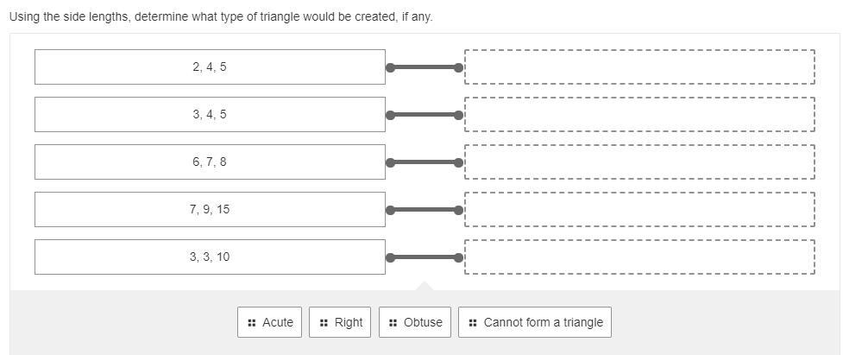
Task: Choose the Right answer label
Action: [x=349, y=322]
